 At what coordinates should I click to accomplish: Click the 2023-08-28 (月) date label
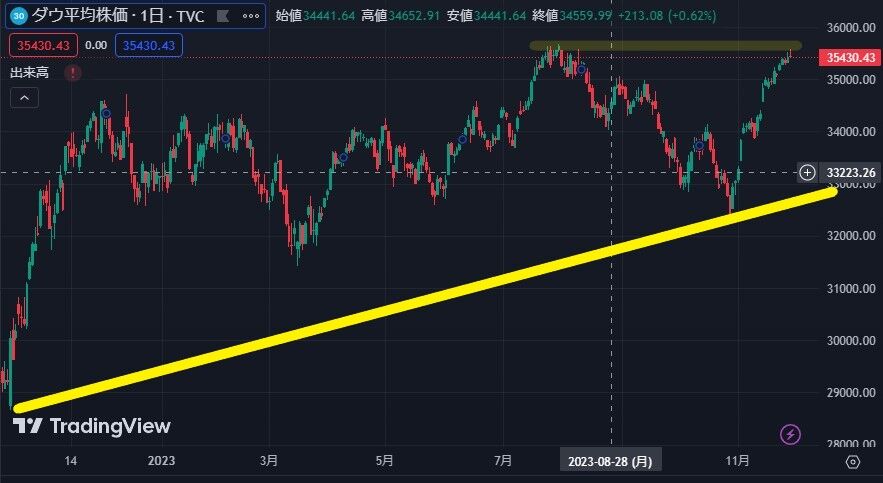click(610, 462)
